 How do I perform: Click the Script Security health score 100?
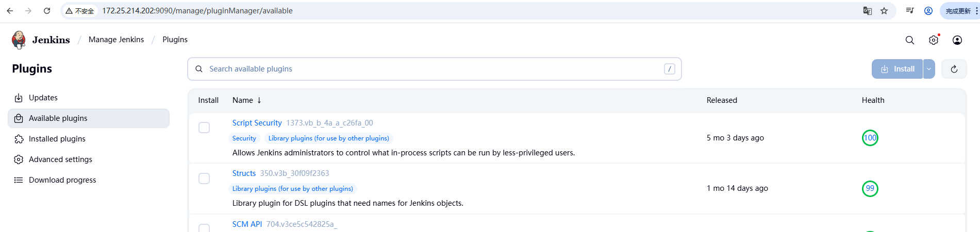870,138
